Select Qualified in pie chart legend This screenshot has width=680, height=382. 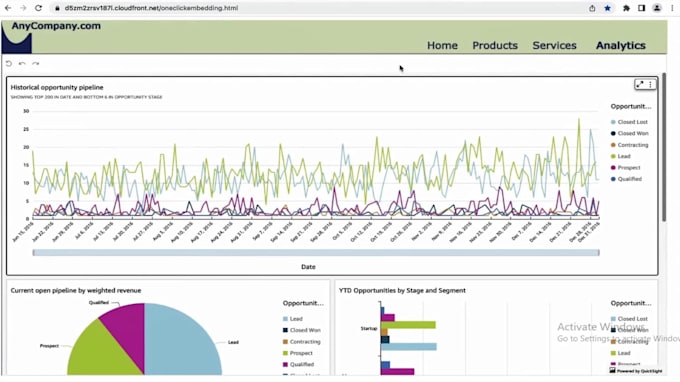click(x=298, y=364)
